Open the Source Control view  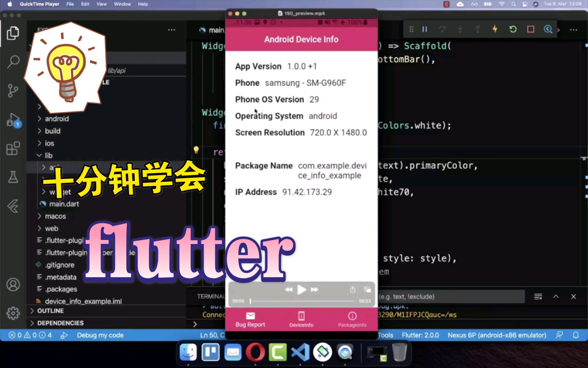(13, 91)
